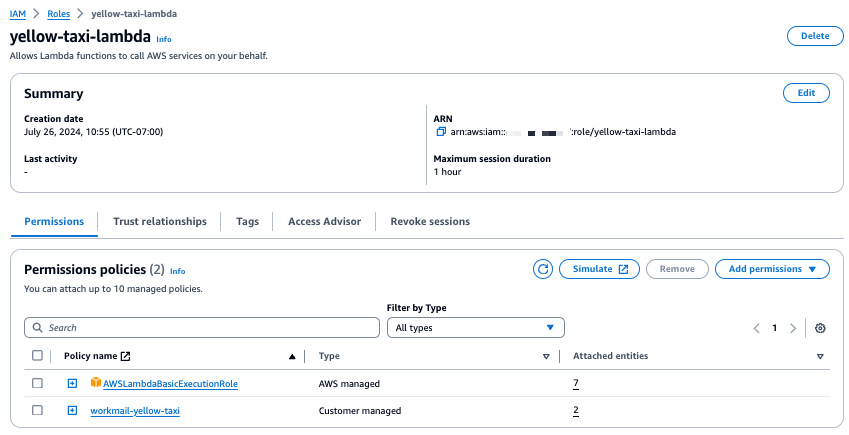
Task: Open the Revoke sessions tab
Action: coord(430,222)
